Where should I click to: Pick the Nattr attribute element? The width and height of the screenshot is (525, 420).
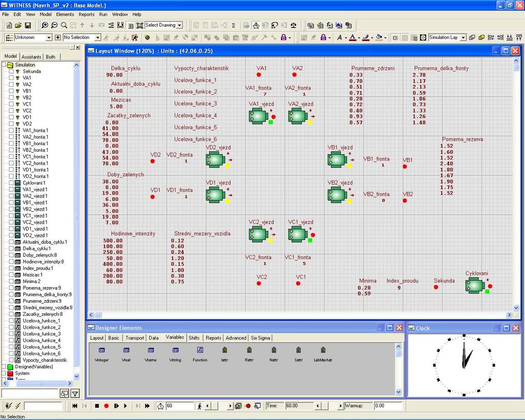click(274, 350)
